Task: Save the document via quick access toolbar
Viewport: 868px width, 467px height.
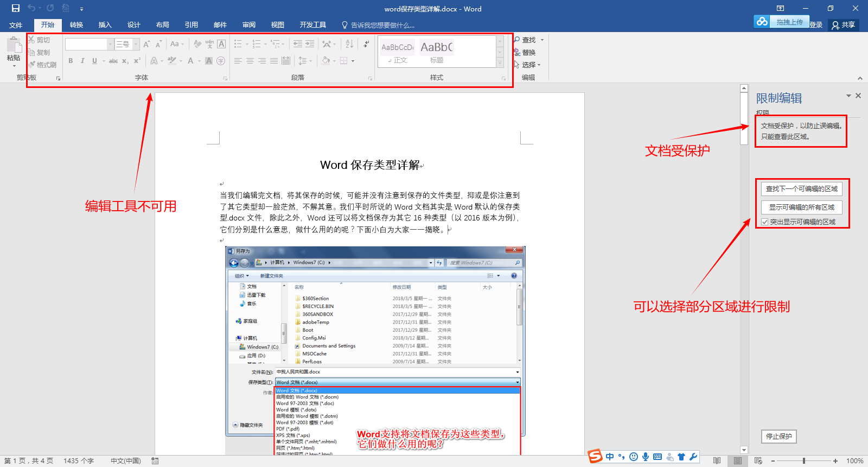Action: pyautogui.click(x=15, y=8)
